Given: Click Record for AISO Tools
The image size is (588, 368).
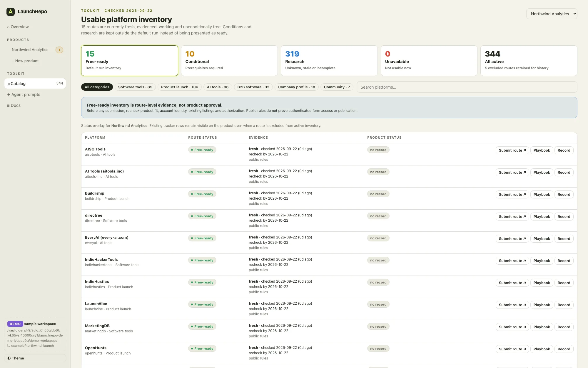Looking at the screenshot, I should click(x=564, y=150).
